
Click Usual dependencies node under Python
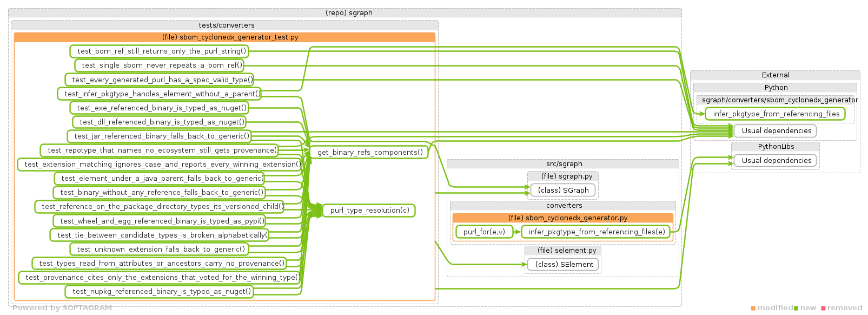[776, 130]
